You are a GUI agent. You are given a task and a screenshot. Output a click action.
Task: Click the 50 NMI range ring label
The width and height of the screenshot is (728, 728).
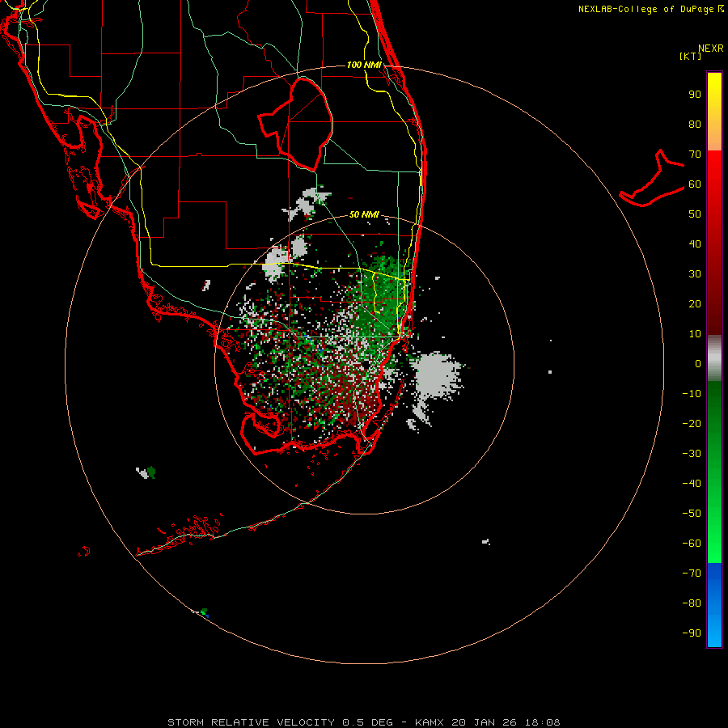point(364,214)
